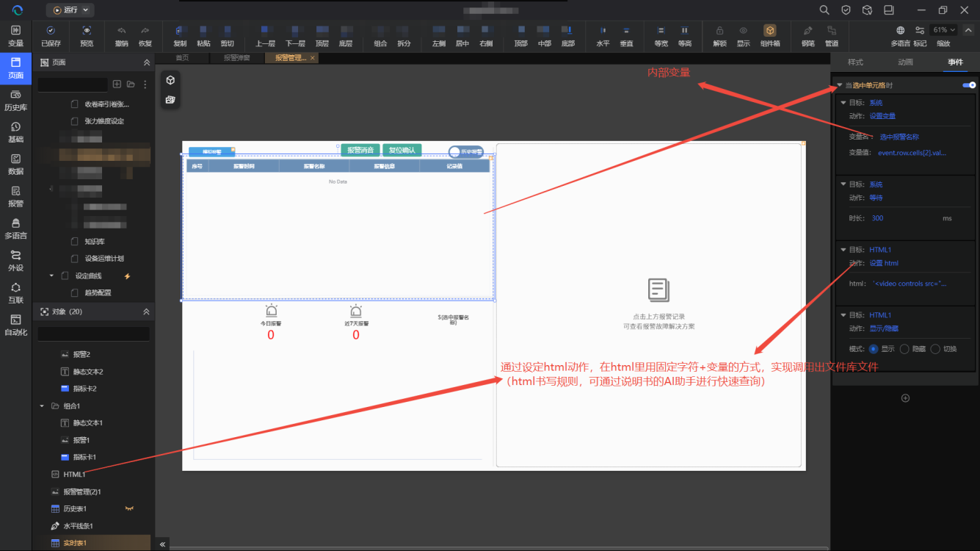Screen dimensions: 980x551
Task: Click the 复位确认 button on canvas
Action: click(402, 150)
